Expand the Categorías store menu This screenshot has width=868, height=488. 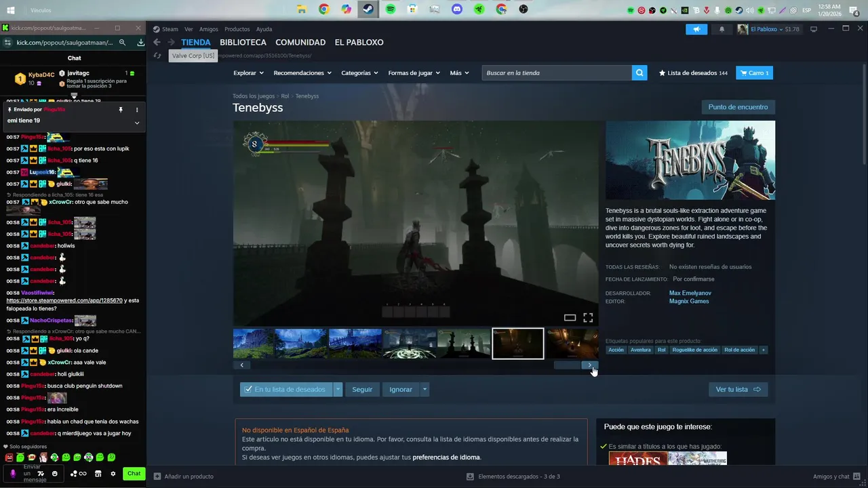click(359, 73)
